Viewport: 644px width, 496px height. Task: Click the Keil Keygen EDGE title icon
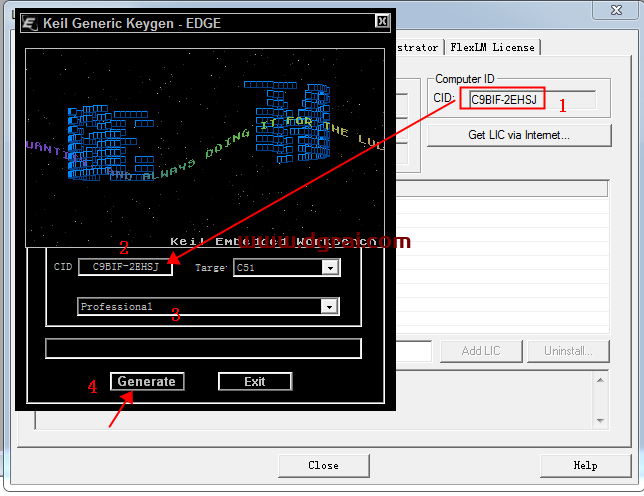30,21
